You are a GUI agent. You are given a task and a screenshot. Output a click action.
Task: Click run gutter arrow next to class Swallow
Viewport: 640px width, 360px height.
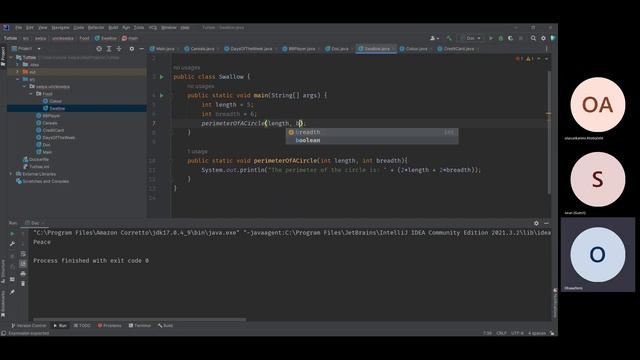tap(162, 77)
